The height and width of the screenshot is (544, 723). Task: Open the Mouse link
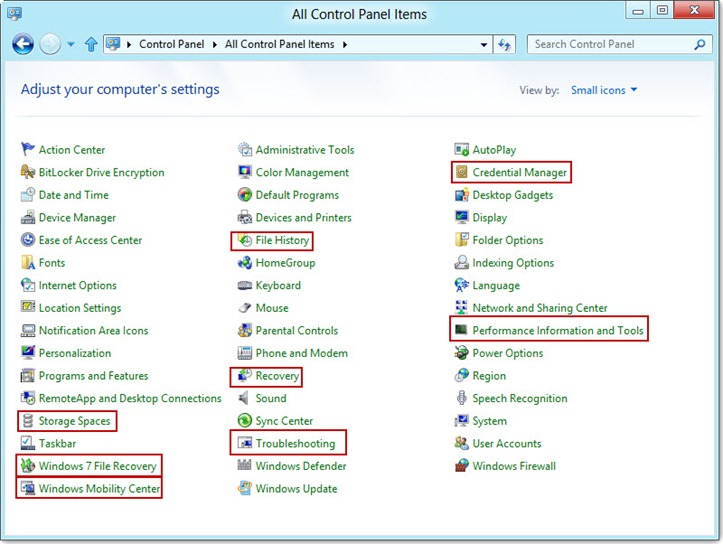click(x=272, y=308)
